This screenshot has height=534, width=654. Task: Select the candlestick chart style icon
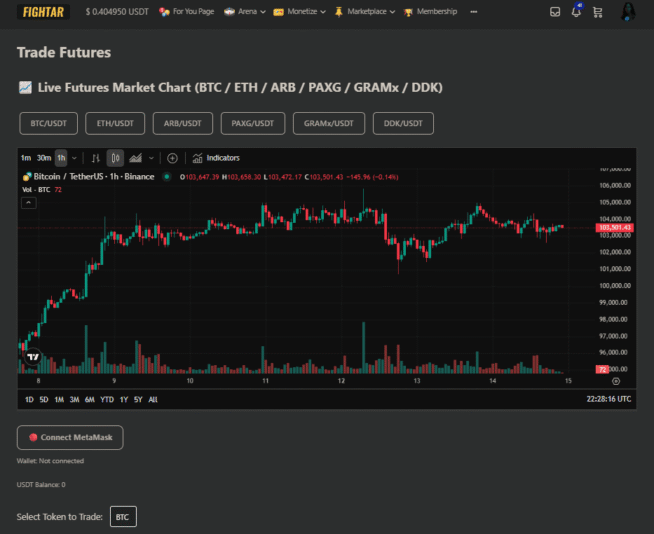pos(115,158)
